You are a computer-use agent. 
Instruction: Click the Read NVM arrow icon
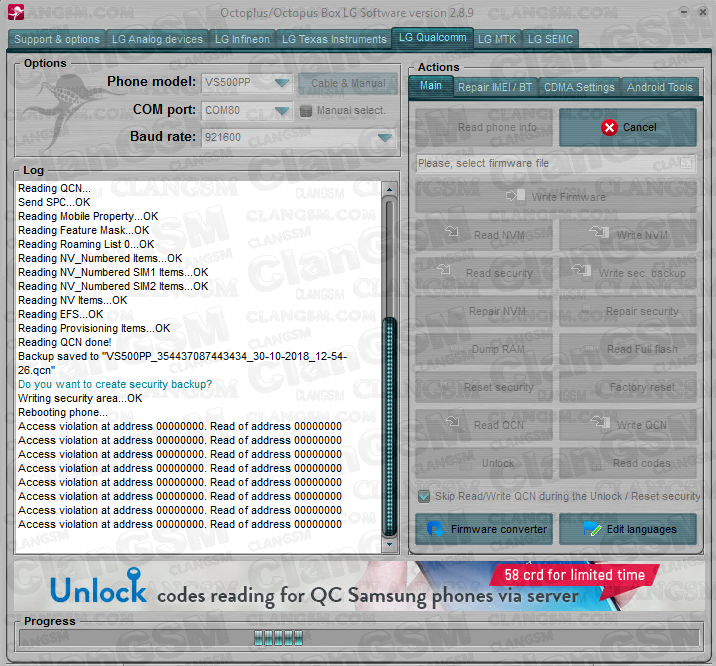point(452,231)
